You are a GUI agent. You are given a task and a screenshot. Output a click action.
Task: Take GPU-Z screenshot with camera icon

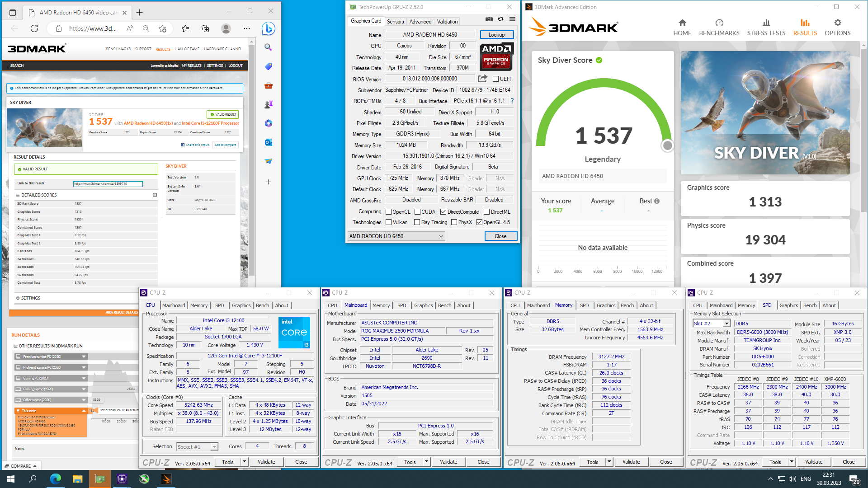(489, 19)
